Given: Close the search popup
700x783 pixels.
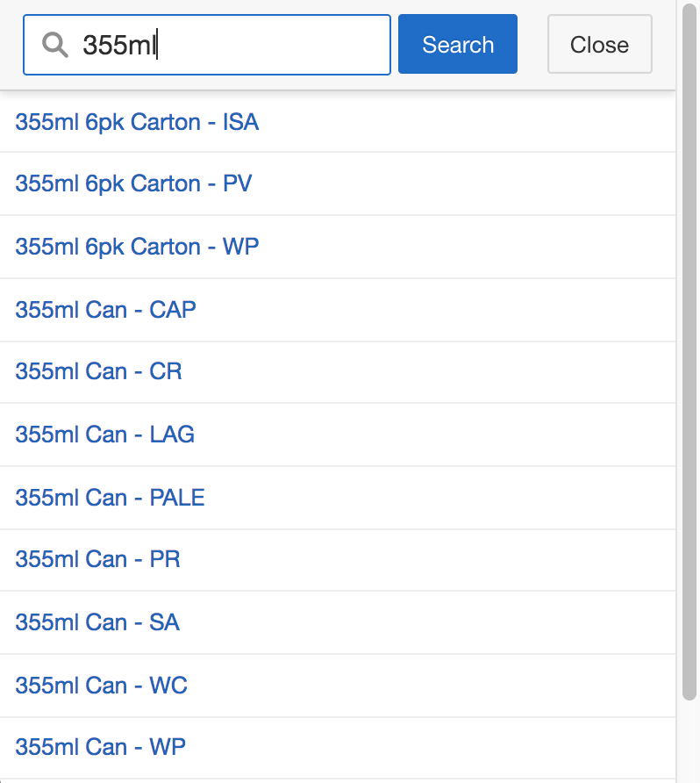Looking at the screenshot, I should coord(599,45).
